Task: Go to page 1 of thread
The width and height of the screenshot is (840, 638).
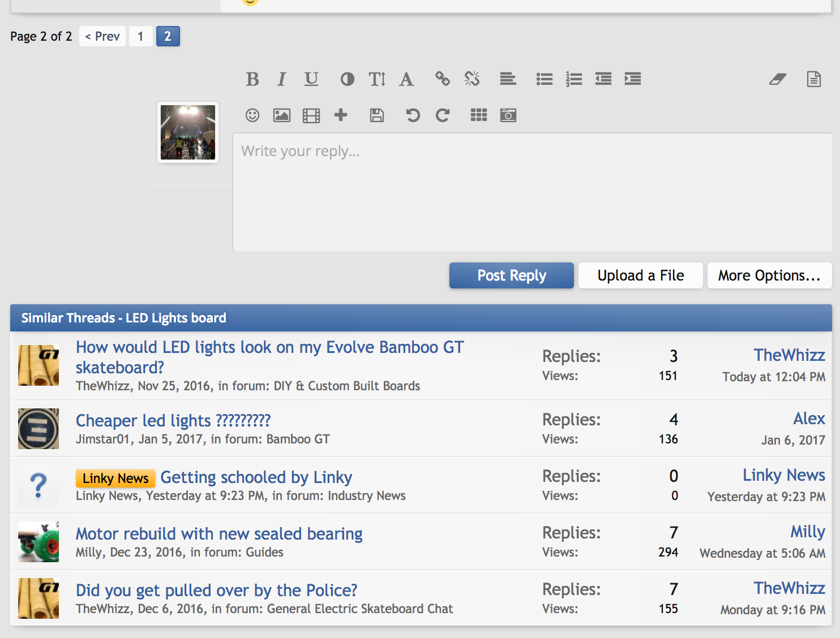Action: tap(140, 36)
